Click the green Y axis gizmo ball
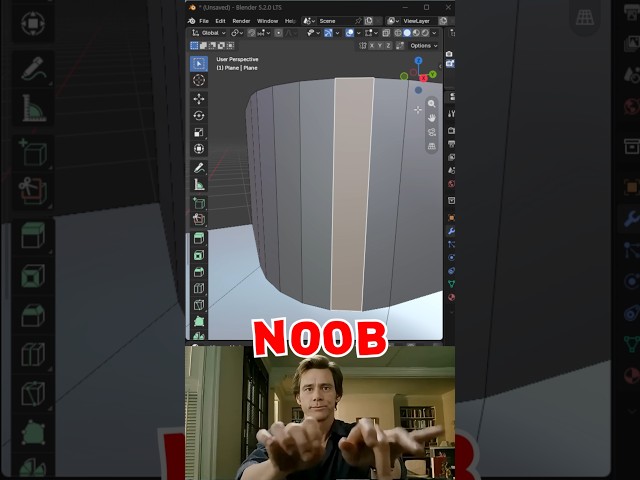 point(433,74)
